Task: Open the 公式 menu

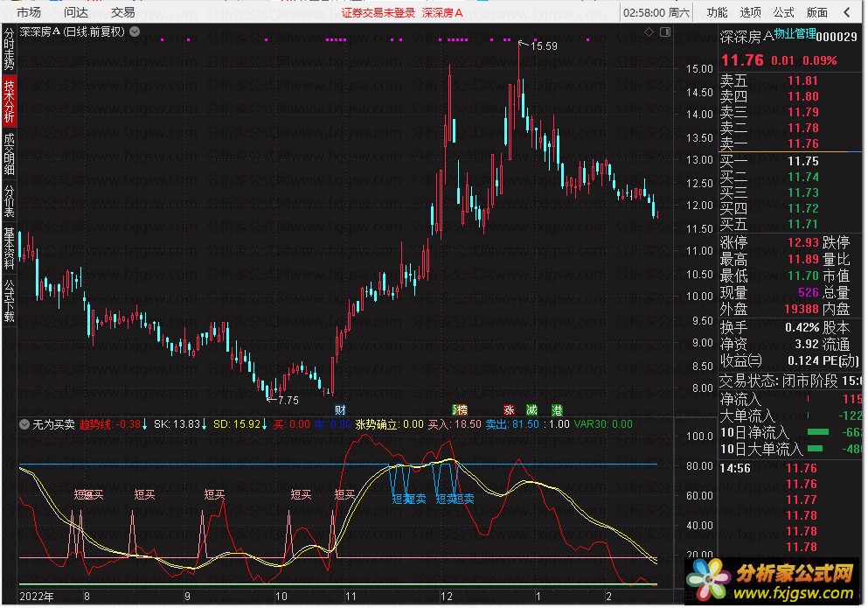Action: (x=783, y=12)
